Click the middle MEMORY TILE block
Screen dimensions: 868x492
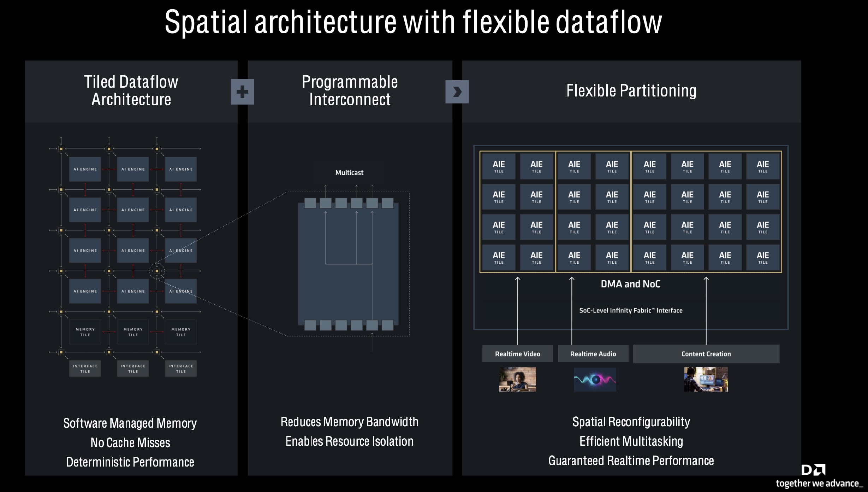[133, 332]
